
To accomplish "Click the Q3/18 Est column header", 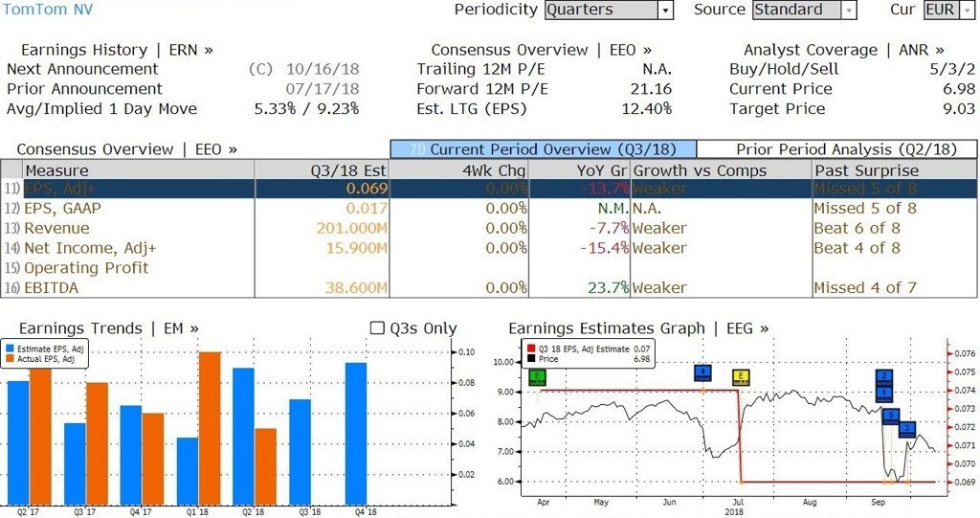I will click(322, 170).
